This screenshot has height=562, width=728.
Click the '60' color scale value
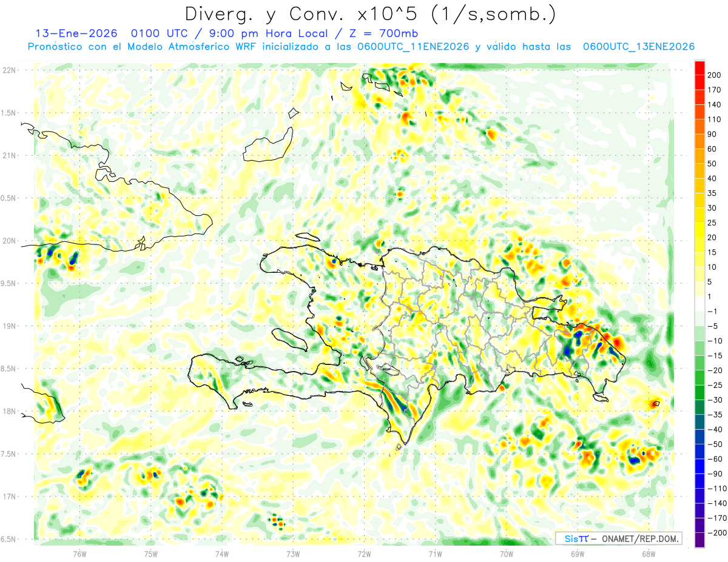712,149
